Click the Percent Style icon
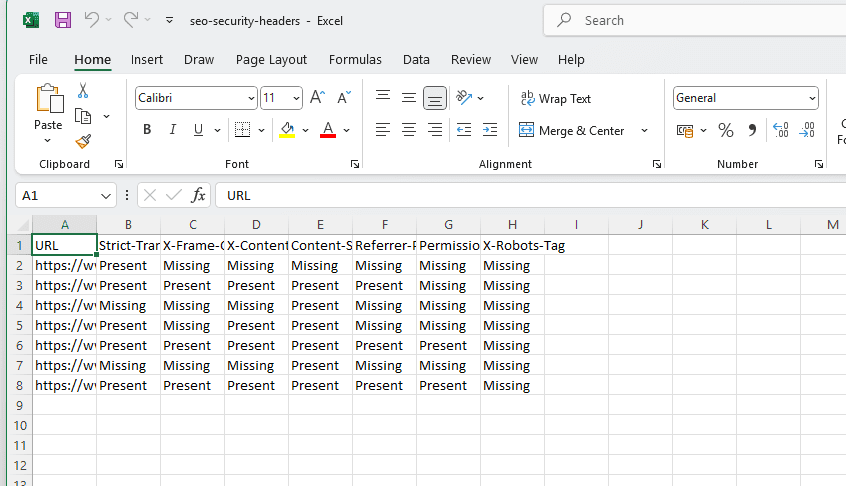The width and height of the screenshot is (846, 486). coord(726,130)
